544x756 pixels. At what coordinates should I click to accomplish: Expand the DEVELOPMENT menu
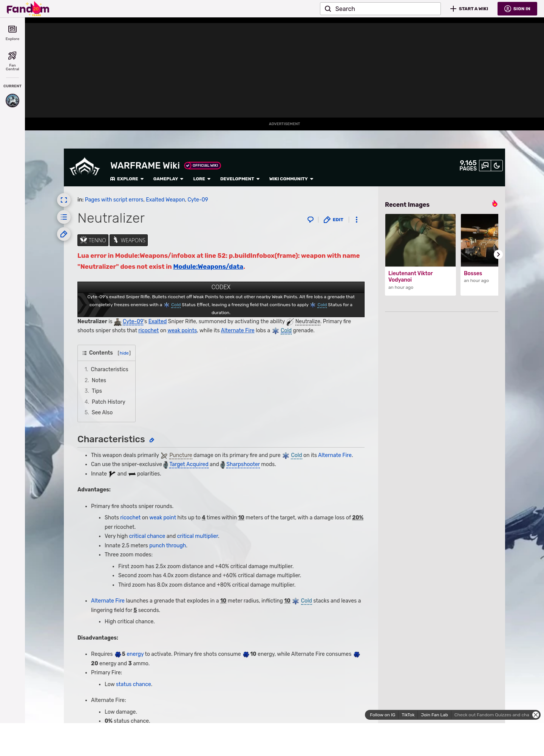click(240, 179)
